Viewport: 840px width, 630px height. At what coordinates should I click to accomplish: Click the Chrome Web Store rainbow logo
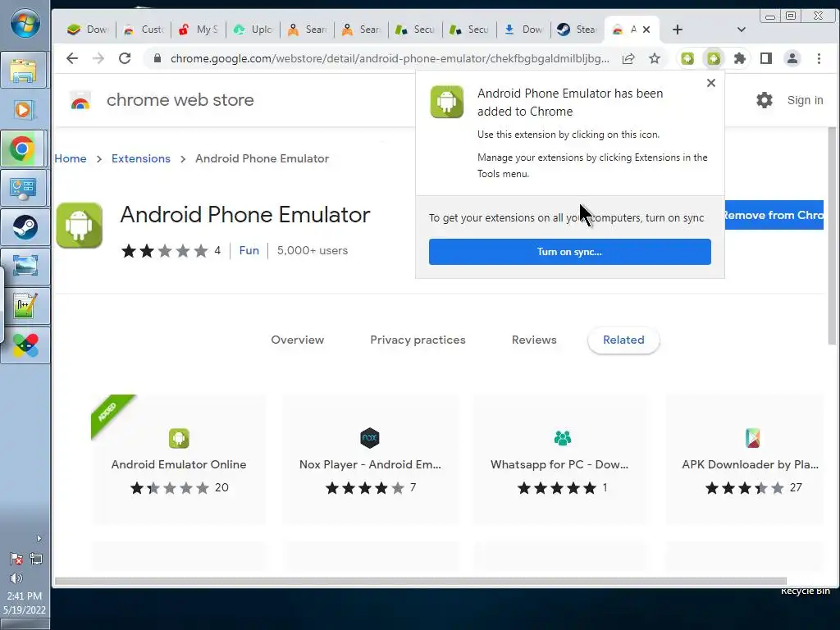click(x=80, y=100)
